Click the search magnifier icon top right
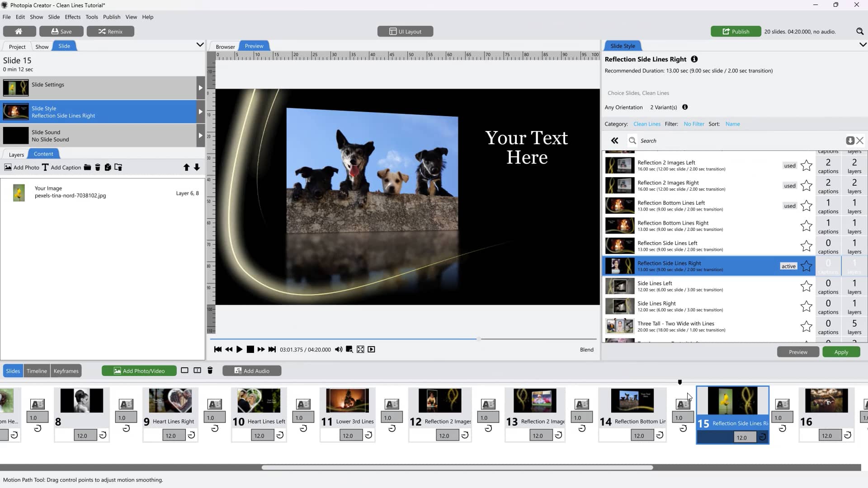This screenshot has height=488, width=868. tap(860, 31)
